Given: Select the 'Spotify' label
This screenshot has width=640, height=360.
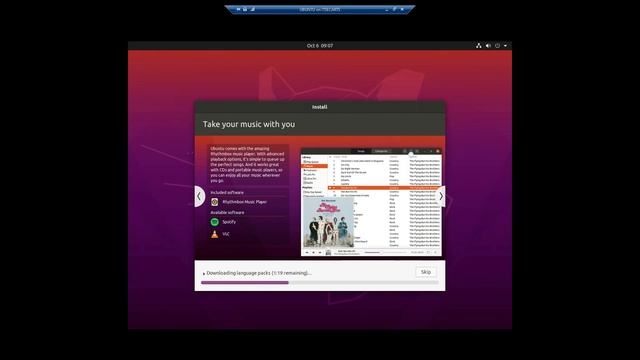Looking at the screenshot, I should (x=229, y=222).
